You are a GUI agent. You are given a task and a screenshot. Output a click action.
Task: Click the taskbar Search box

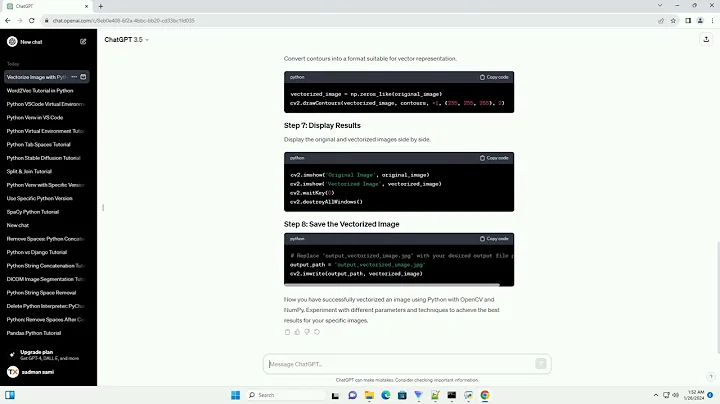286,395
